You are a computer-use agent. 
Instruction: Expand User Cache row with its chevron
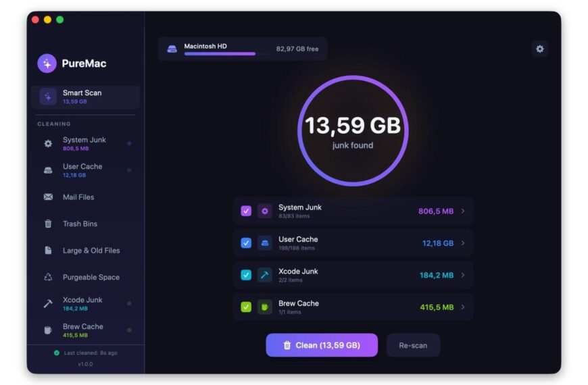[463, 243]
